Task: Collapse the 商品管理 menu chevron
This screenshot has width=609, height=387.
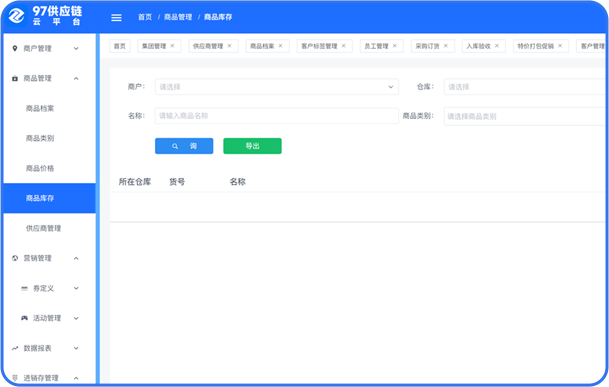Action: pos(76,78)
